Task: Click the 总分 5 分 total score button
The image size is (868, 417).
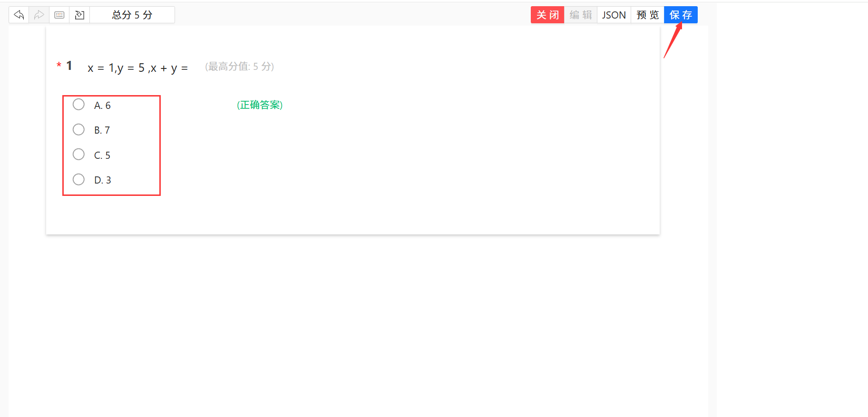Action: click(x=132, y=15)
